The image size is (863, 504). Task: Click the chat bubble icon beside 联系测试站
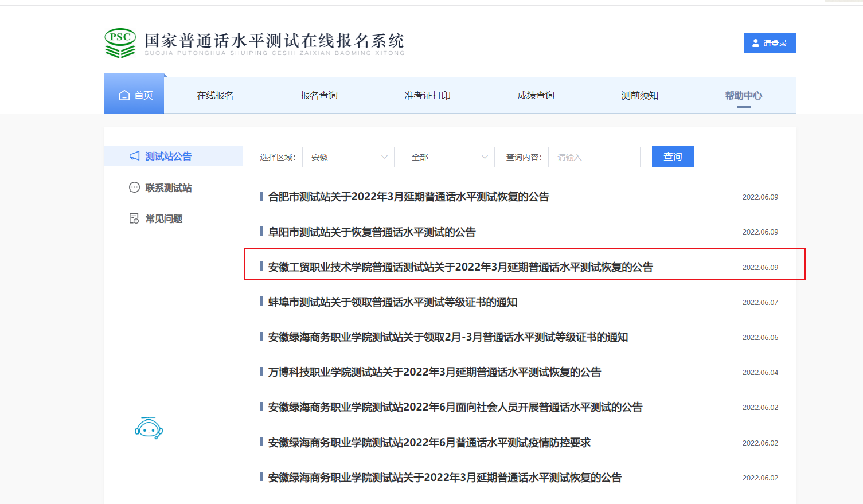(135, 187)
